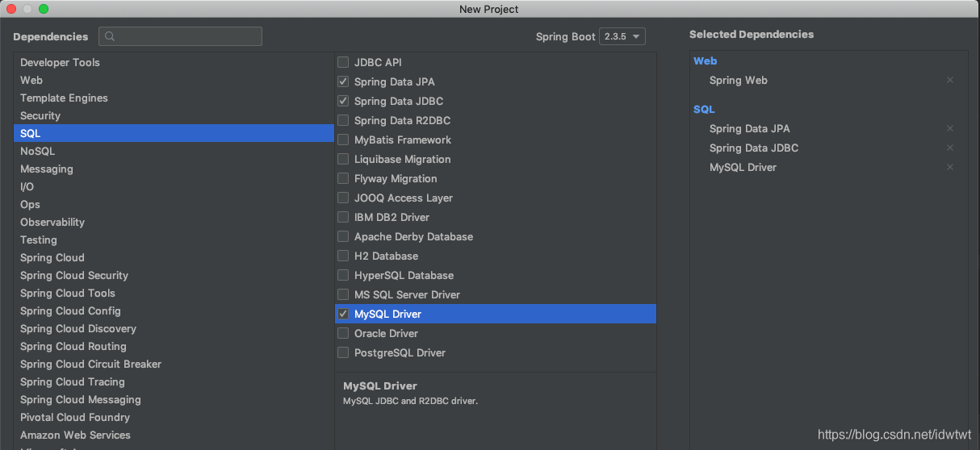Select Pivotal Cloud Foundry category
Image resolution: width=980 pixels, height=450 pixels.
pos(174,417)
